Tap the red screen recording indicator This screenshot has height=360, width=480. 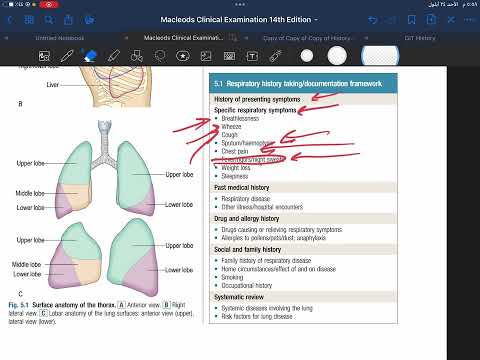click(49, 5)
